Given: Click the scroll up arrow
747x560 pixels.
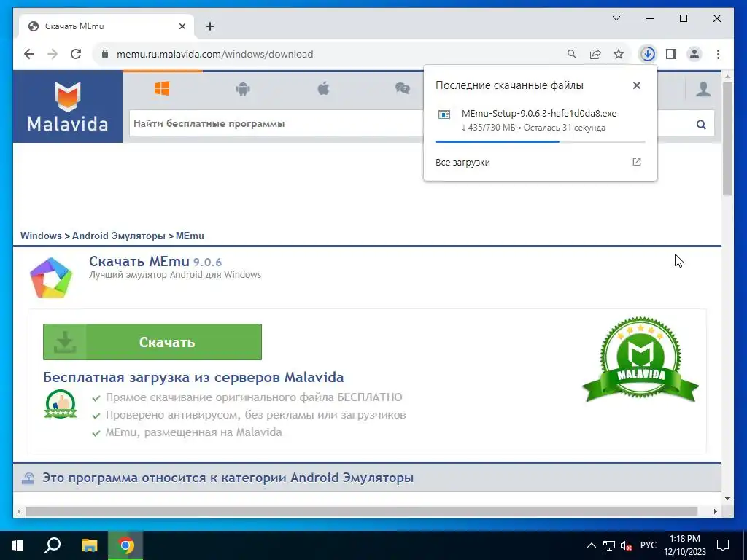Looking at the screenshot, I should [x=727, y=76].
